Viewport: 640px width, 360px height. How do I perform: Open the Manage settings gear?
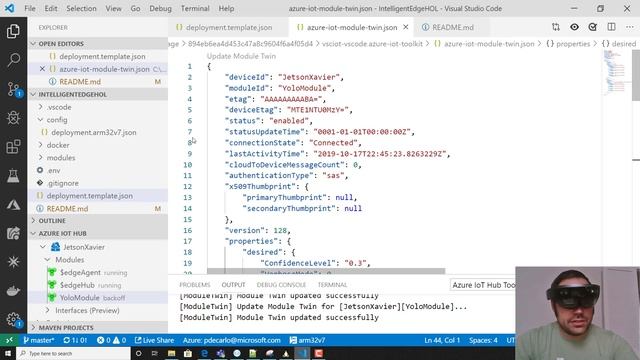[13, 319]
